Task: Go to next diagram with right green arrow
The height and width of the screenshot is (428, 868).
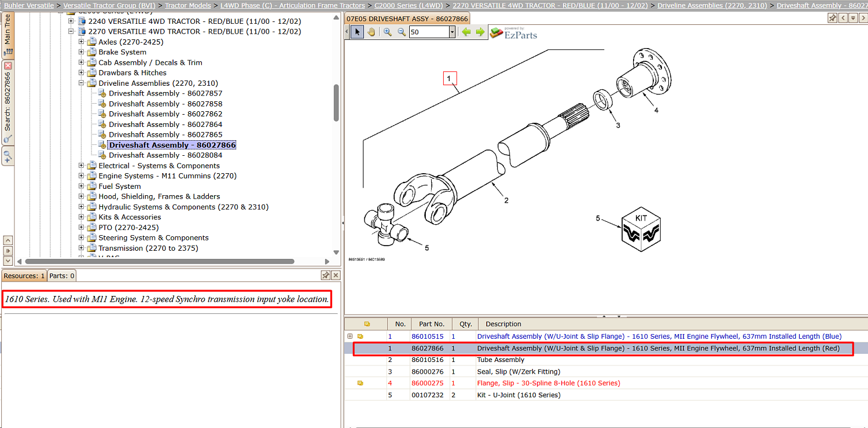Action: tap(480, 32)
